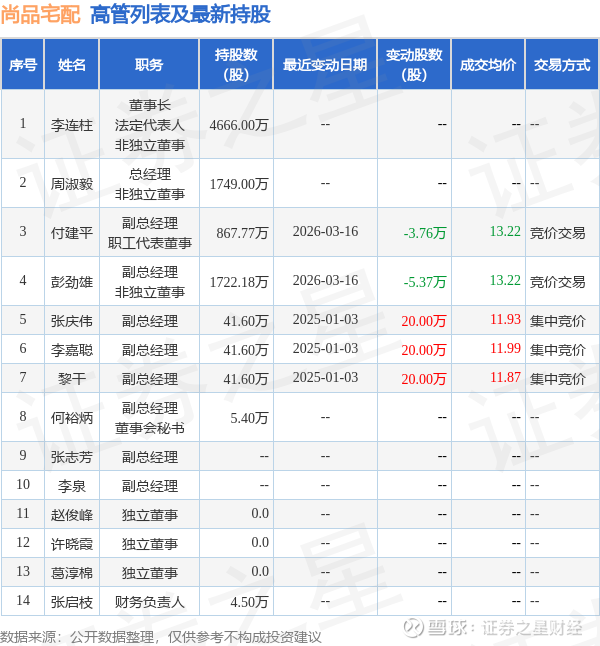Image resolution: width=600 pixels, height=646 pixels.
Task: Click the holding value 1722.18万
Action: 239,282
